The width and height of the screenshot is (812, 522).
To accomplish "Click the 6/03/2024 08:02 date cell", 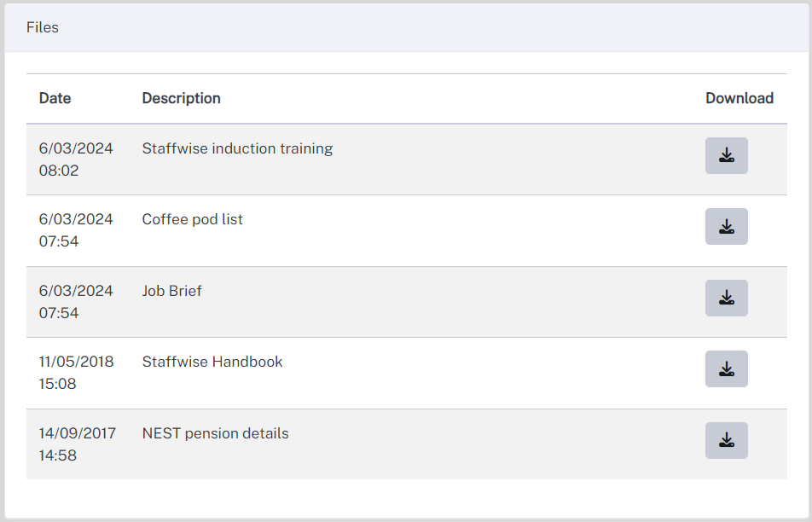I will [76, 159].
